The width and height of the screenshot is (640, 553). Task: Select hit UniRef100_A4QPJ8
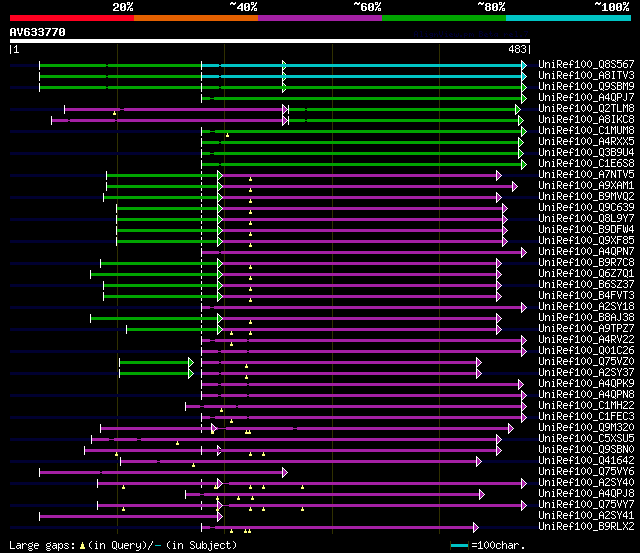[x=586, y=494]
